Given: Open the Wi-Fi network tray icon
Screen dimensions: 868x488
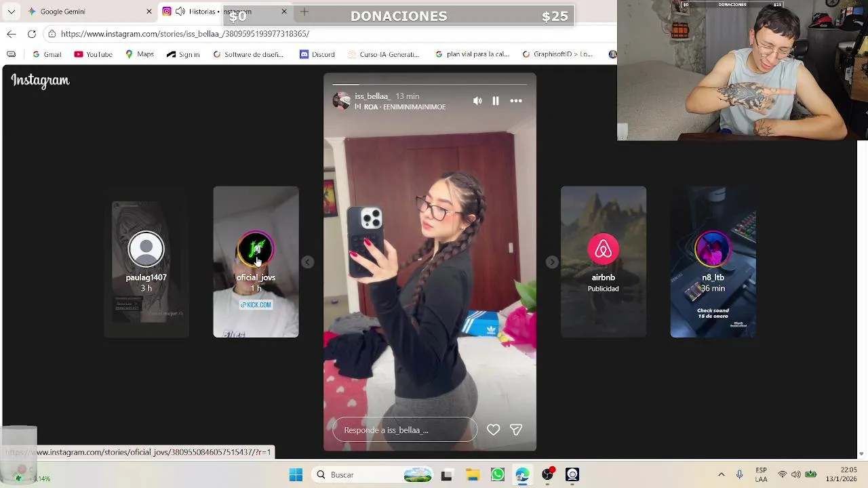Looking at the screenshot, I should (783, 475).
